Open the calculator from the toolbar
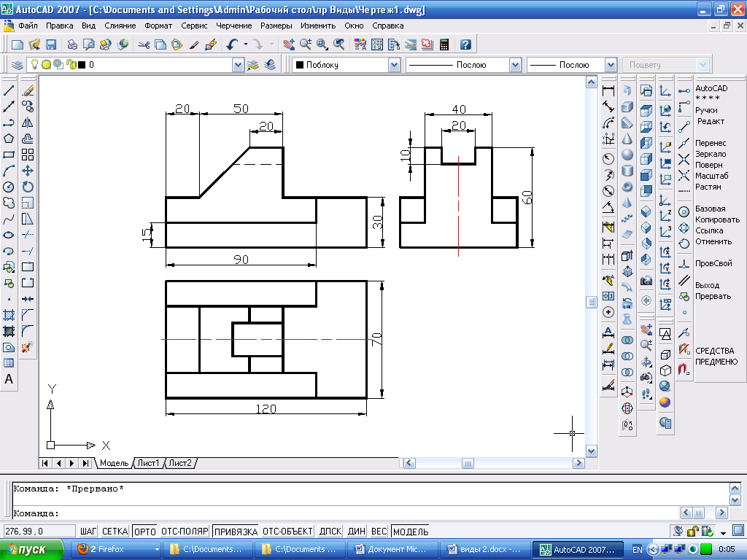 tap(444, 44)
